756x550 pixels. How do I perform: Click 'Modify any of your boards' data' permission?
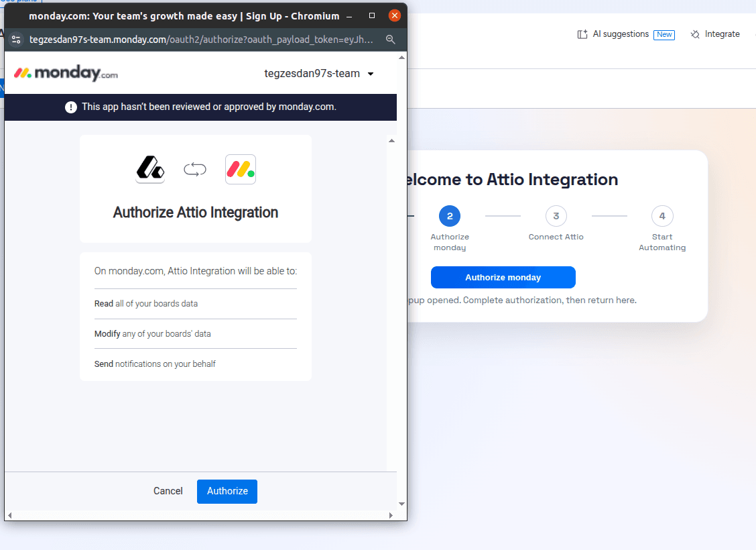click(152, 334)
